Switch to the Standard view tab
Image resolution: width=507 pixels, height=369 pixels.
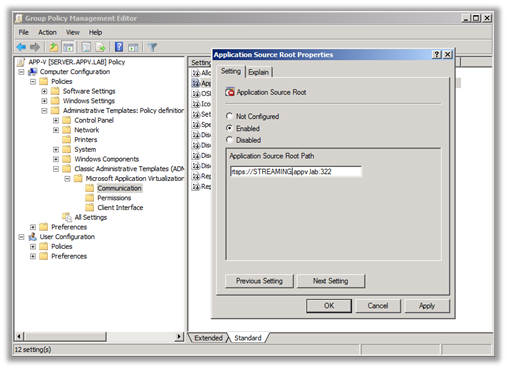click(248, 338)
